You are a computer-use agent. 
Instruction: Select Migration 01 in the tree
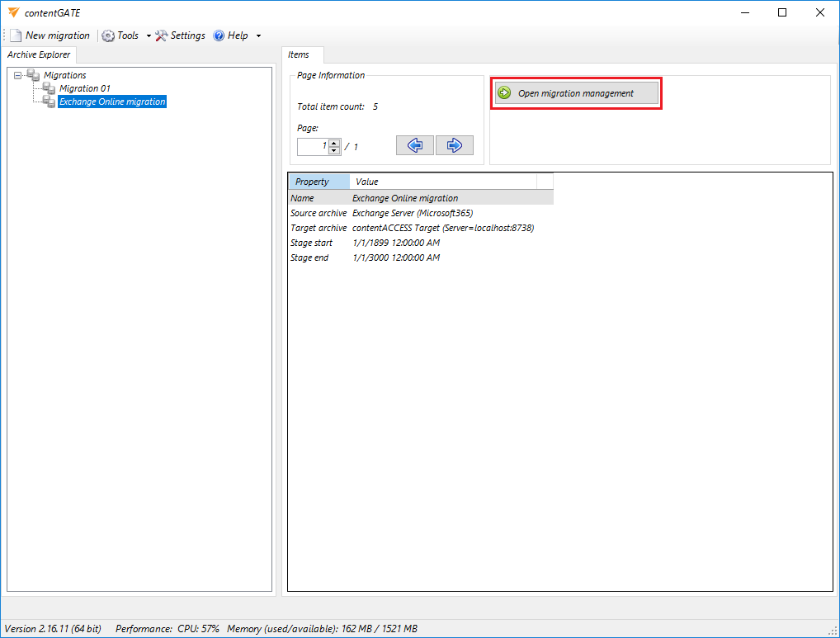[x=84, y=88]
